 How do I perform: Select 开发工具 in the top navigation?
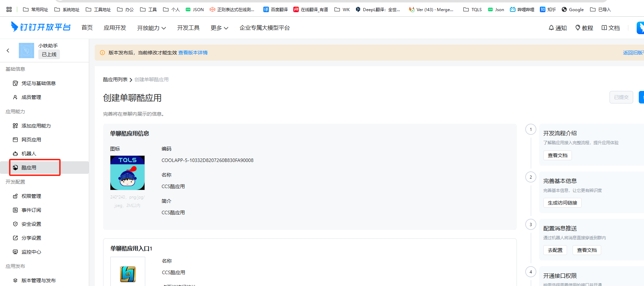(188, 28)
